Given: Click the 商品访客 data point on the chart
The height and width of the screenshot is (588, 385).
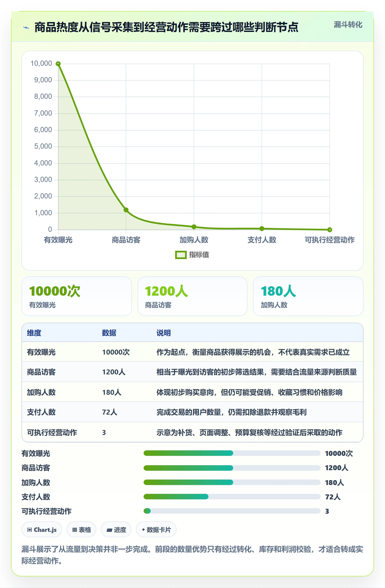Looking at the screenshot, I should click(126, 210).
